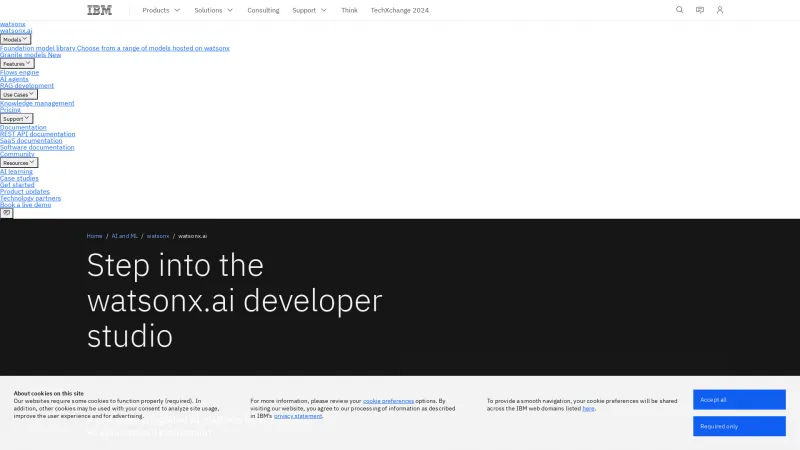Viewport: 800px width, 450px height.
Task: Expand the Models dropdown button
Action: [x=15, y=39]
